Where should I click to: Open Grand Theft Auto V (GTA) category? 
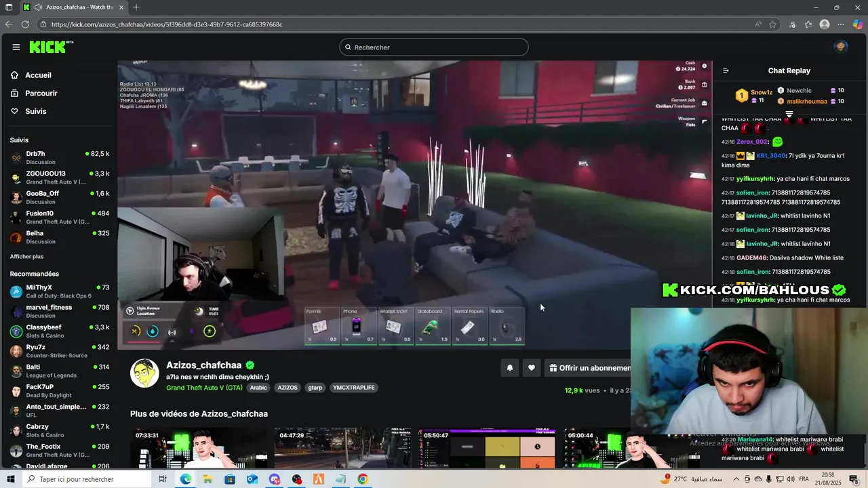(204, 388)
